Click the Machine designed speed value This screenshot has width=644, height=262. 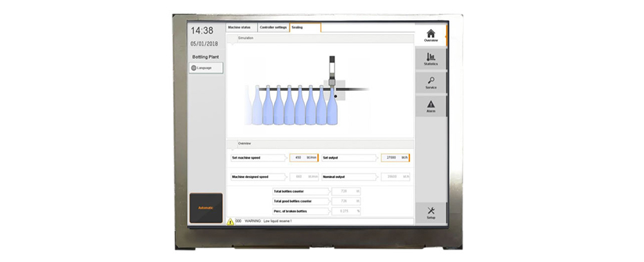point(304,177)
